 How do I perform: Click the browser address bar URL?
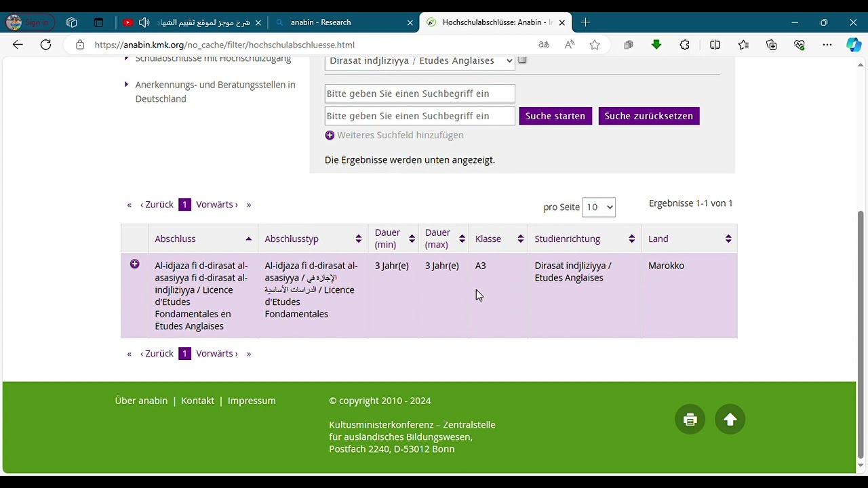pos(224,45)
